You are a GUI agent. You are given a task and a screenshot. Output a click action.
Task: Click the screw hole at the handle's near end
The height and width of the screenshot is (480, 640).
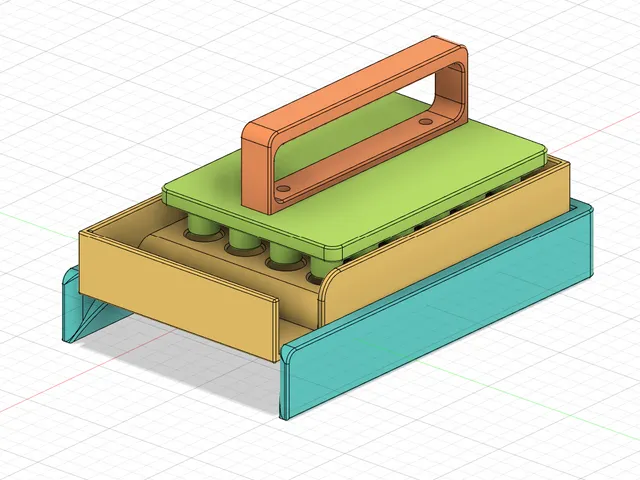[x=284, y=190]
